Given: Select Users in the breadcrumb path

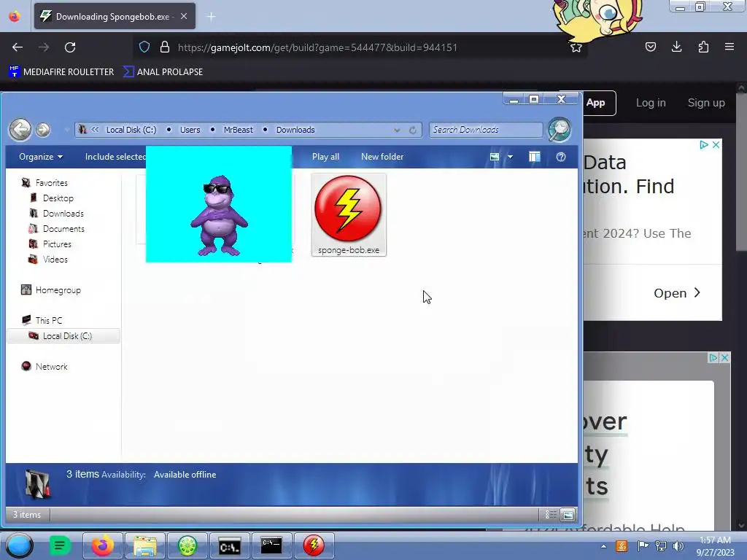Looking at the screenshot, I should tap(190, 130).
